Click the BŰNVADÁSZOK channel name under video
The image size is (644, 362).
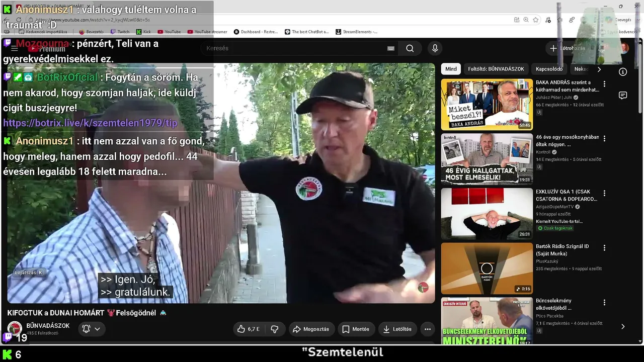pos(48,326)
